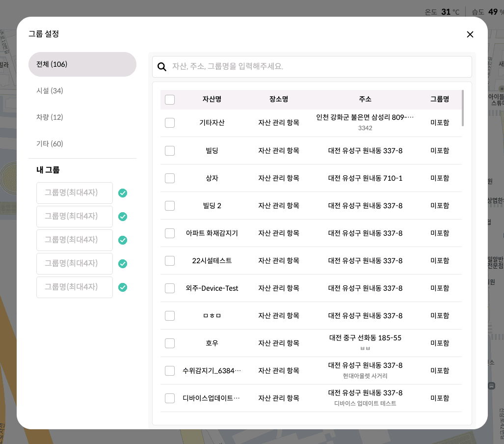Toggle the select-all checkbox in table header
Viewport: 504px width, 444px height.
170,99
